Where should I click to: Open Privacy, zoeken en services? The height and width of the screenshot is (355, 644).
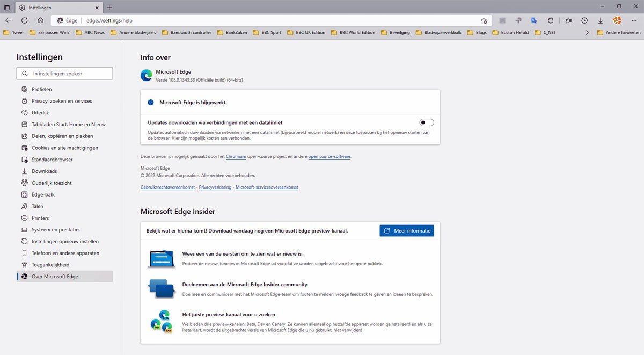pyautogui.click(x=64, y=101)
